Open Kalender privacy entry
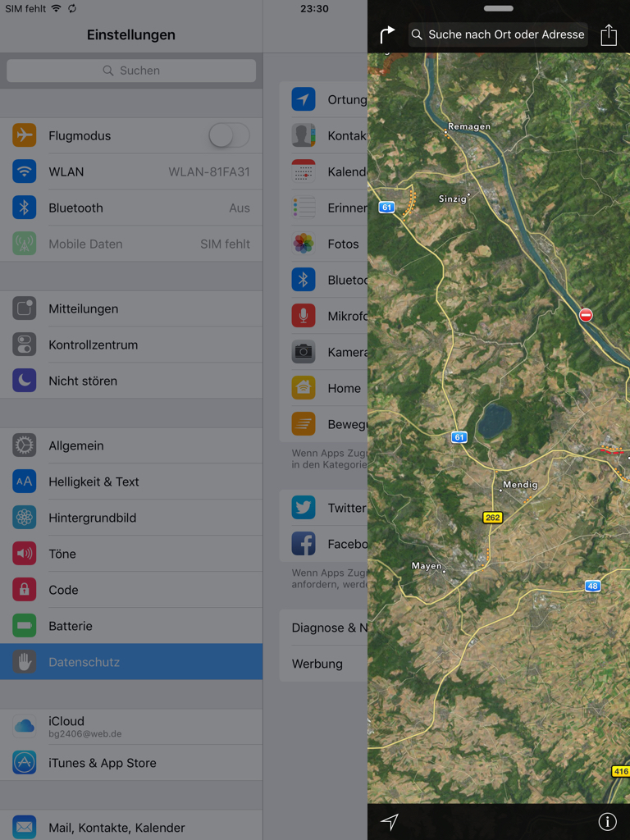Image resolution: width=630 pixels, height=840 pixels. 323,171
